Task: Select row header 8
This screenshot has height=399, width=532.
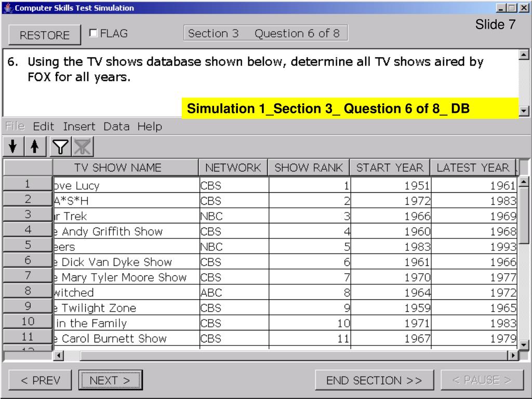Action: point(28,291)
